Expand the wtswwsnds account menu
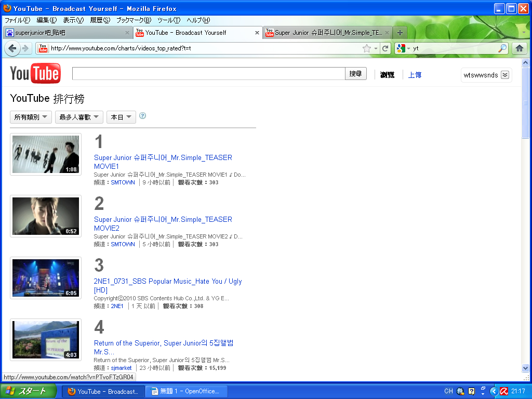Screen dimensions: 532x399 click(x=505, y=75)
